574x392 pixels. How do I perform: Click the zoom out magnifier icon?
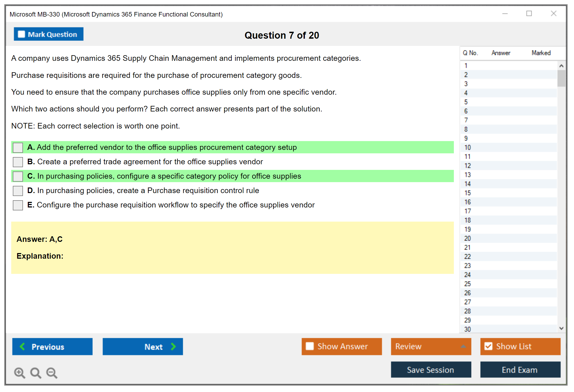pos(52,373)
